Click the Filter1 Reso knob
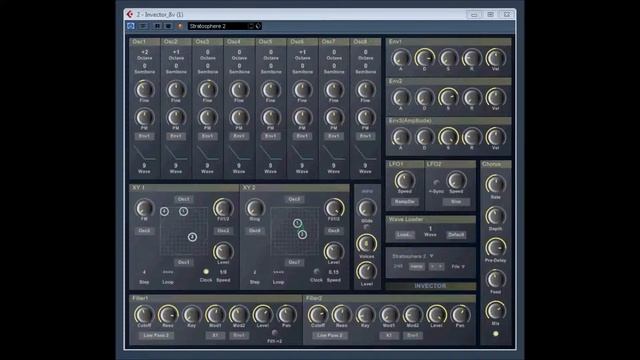Screen dimensions: 640x360 pos(168,315)
